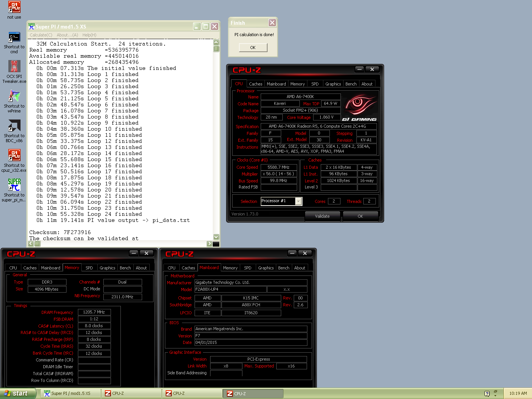This screenshot has height=399, width=532.
Task: Minimize the Memory CPU-Z window
Action: [x=134, y=253]
